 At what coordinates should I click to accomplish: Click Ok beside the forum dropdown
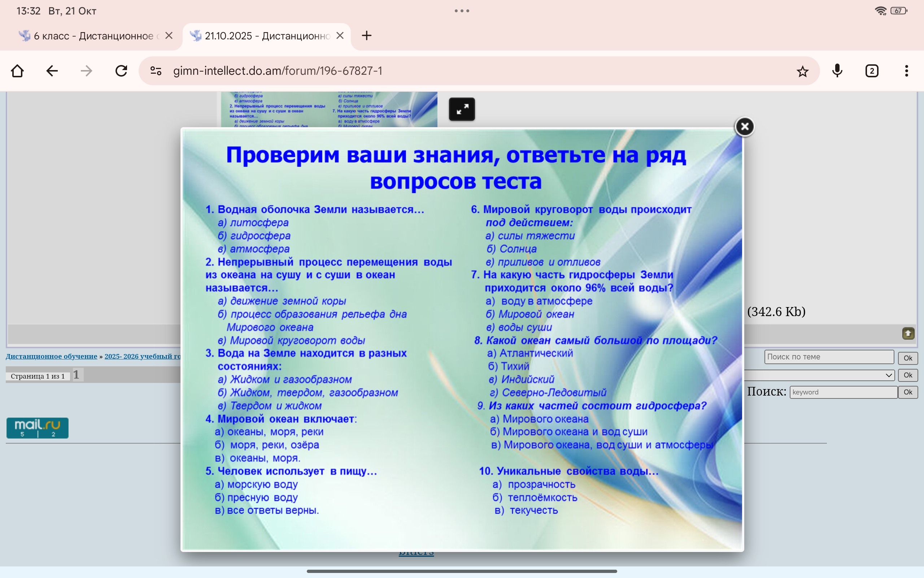tap(908, 375)
